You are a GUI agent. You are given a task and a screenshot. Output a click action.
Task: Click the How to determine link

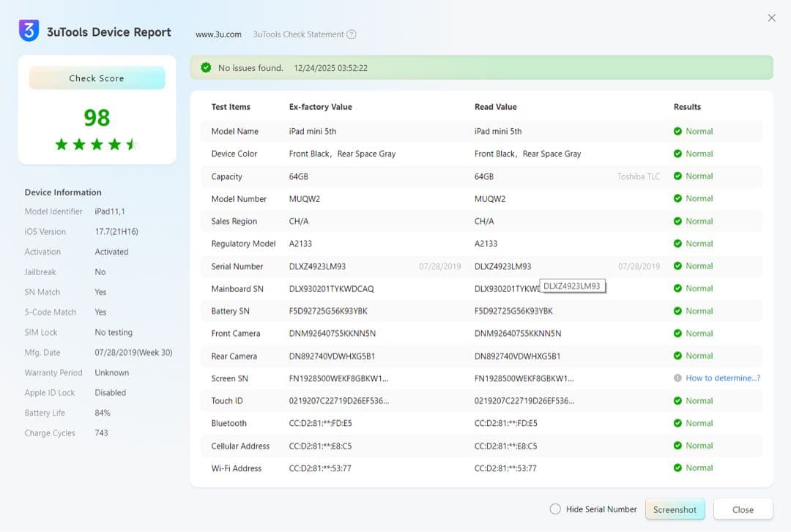pos(722,378)
